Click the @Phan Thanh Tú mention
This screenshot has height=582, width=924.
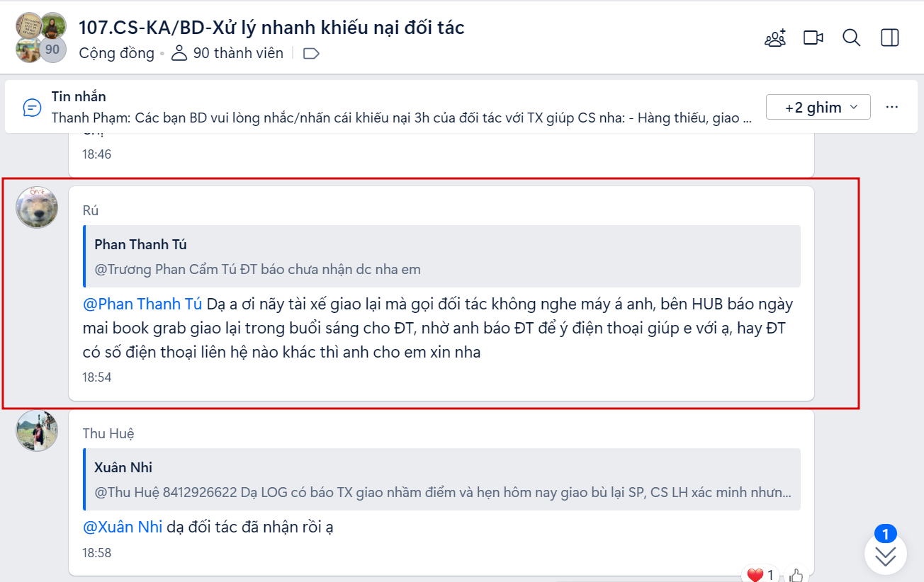click(142, 304)
